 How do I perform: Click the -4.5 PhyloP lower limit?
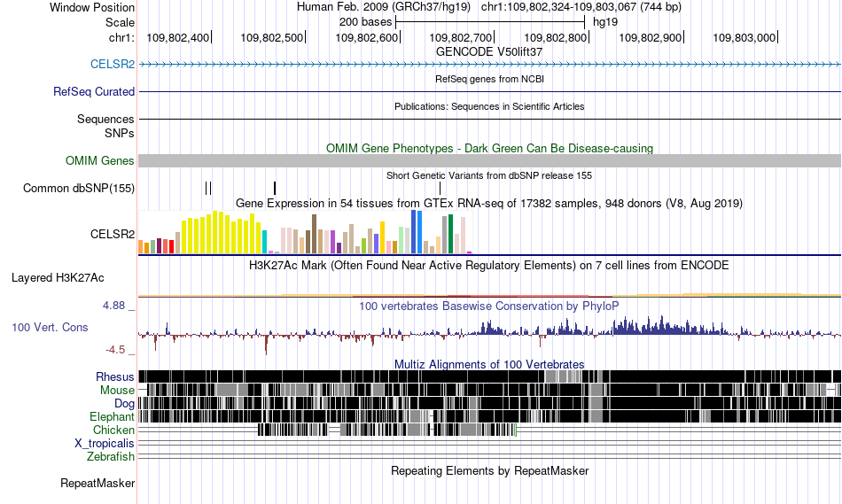(115, 350)
